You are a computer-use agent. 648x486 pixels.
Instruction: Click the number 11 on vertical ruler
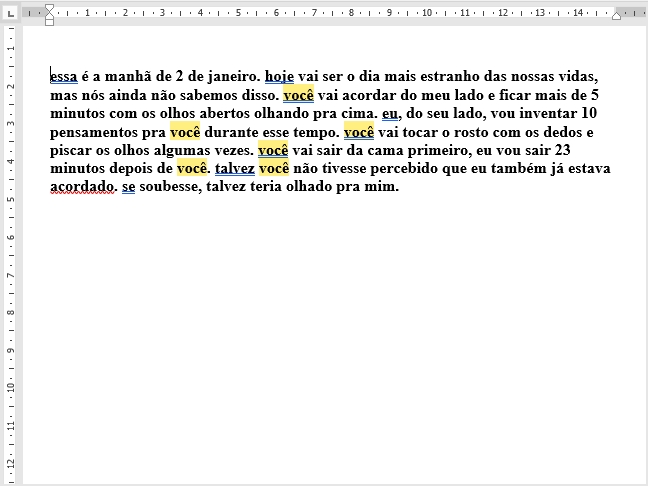pos(10,424)
